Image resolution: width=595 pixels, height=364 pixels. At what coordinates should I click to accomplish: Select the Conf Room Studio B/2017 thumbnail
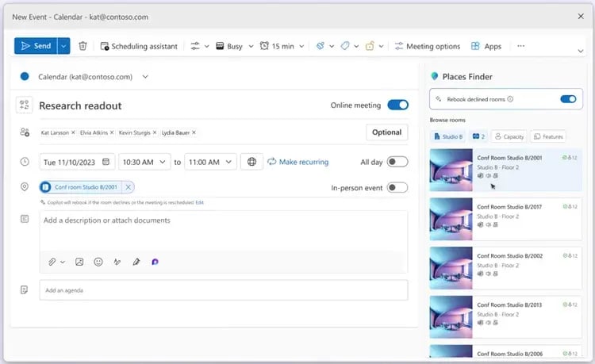coord(451,219)
